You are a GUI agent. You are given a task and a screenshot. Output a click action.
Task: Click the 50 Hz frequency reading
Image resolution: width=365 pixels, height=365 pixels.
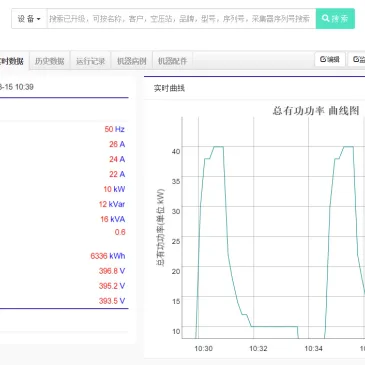[x=114, y=129]
